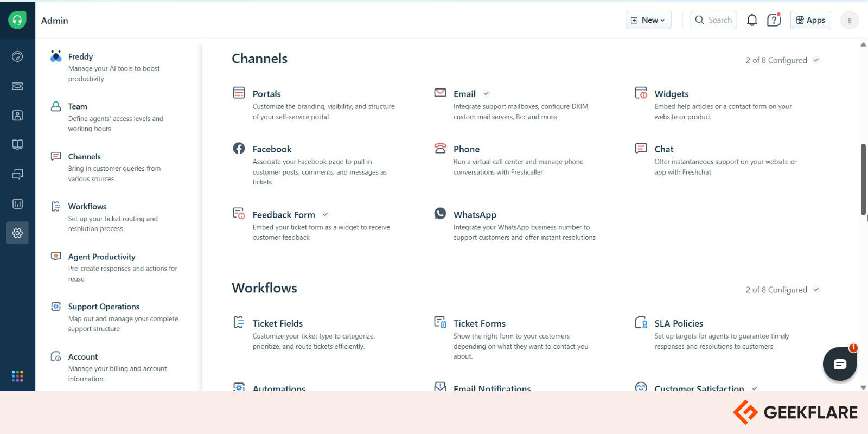Image resolution: width=868 pixels, height=434 pixels.
Task: Open the Forums conversation icon in left rail
Action: 17,174
